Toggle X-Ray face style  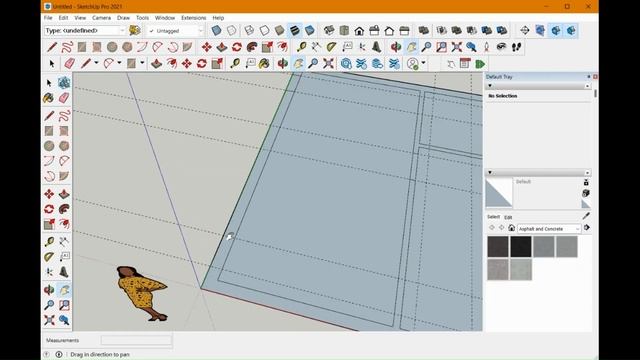pos(216,31)
